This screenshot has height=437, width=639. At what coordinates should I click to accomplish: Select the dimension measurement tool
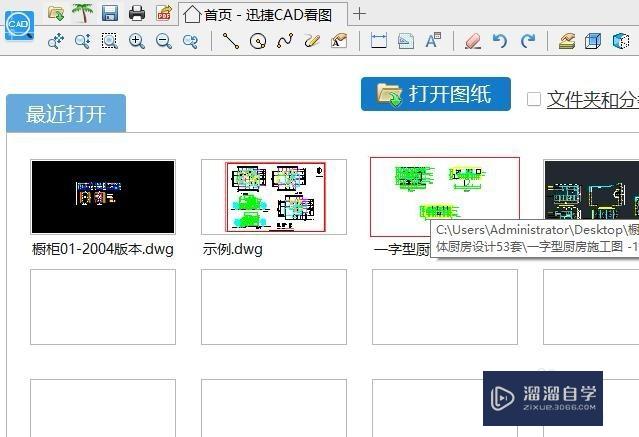click(x=379, y=41)
